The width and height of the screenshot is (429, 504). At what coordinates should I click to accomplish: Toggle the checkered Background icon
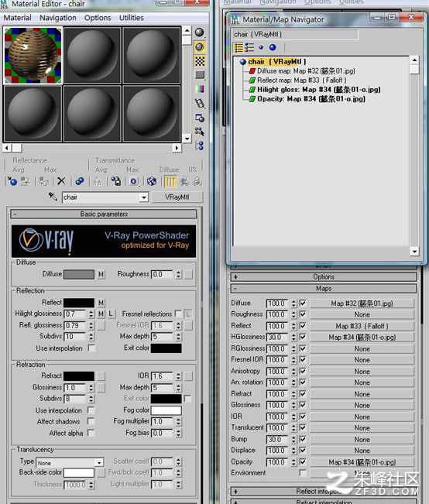pos(200,61)
